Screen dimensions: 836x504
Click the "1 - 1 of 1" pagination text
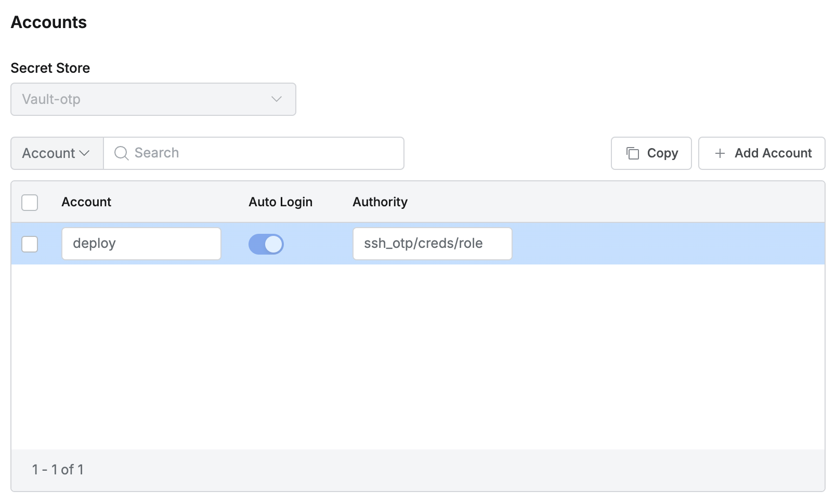58,470
